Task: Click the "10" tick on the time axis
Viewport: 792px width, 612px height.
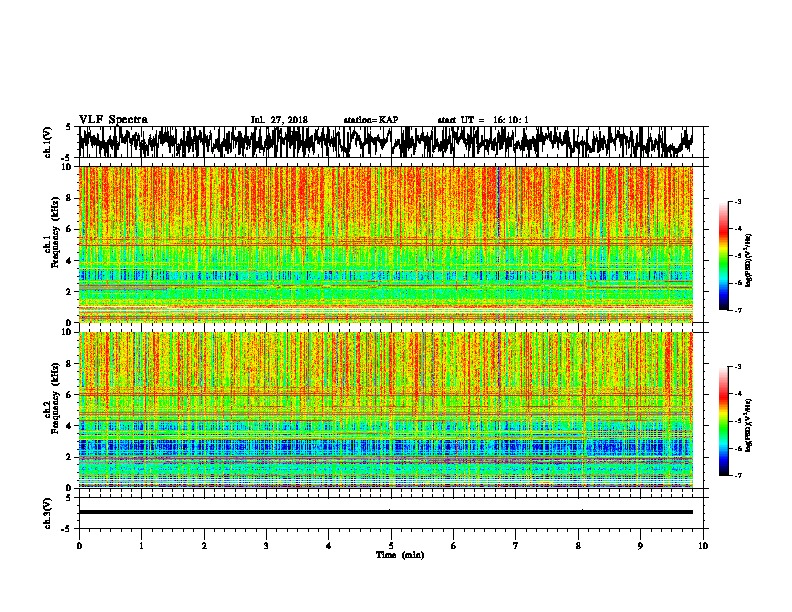Action: point(703,545)
